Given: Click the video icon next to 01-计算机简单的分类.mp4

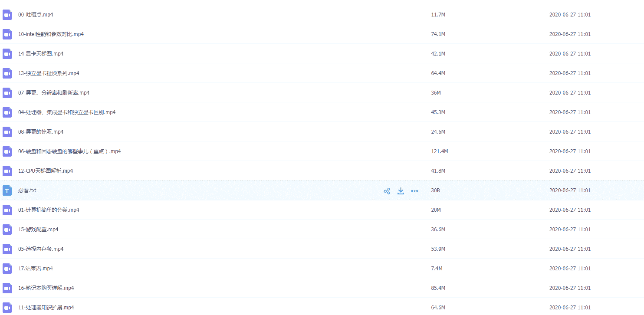Looking at the screenshot, I should click(7, 210).
